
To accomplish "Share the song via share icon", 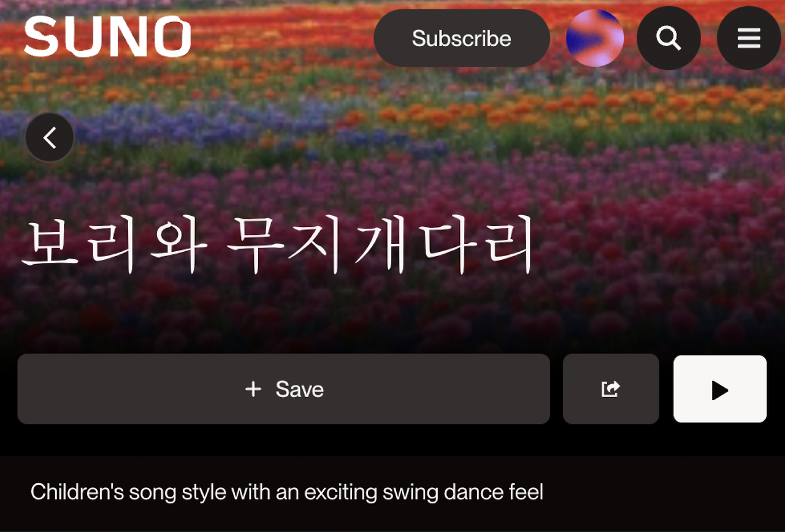I will (x=611, y=389).
